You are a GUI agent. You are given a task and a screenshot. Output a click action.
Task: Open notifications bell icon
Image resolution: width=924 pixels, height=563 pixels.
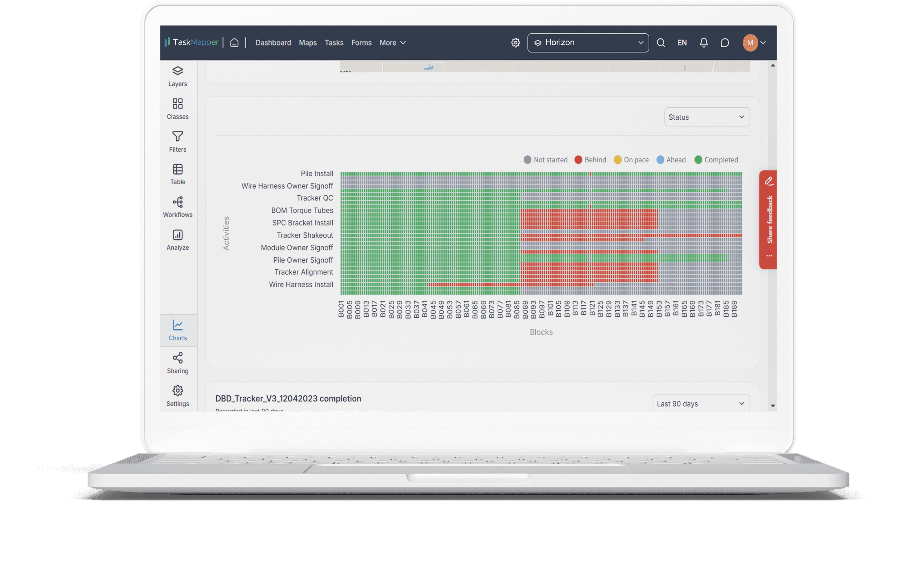click(x=704, y=42)
